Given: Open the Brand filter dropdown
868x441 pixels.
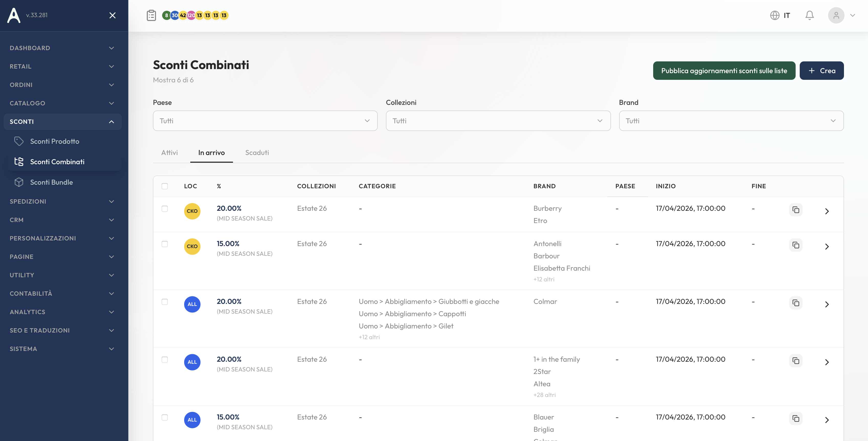Looking at the screenshot, I should tap(731, 121).
